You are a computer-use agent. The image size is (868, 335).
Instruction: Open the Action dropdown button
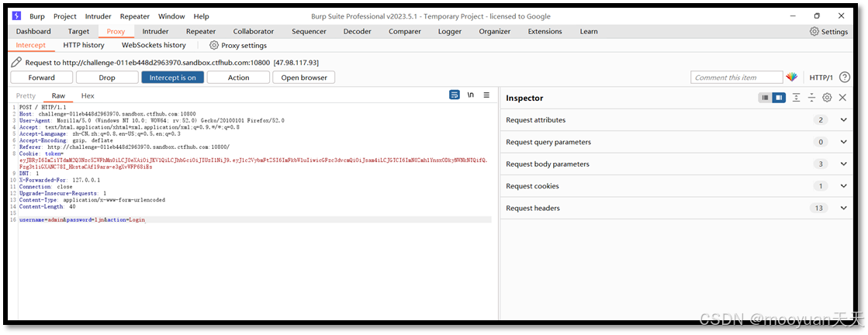click(x=239, y=78)
